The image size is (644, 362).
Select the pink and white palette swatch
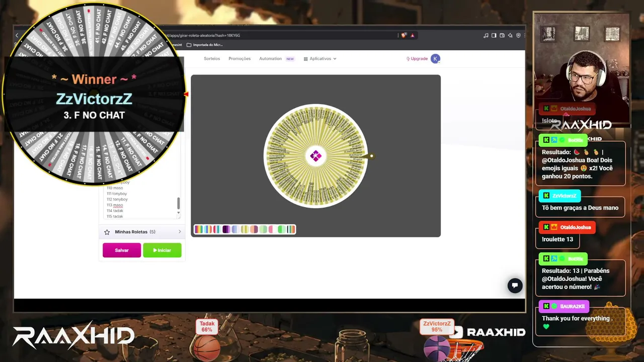[x=272, y=229]
